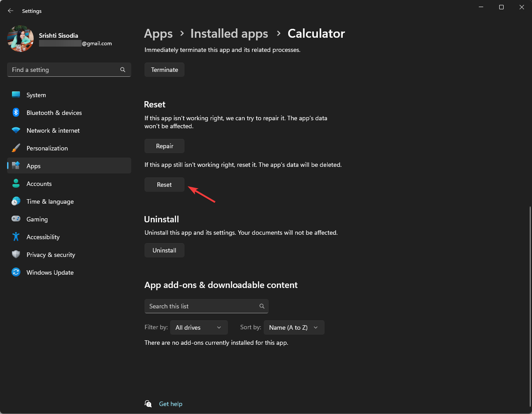The height and width of the screenshot is (414, 532).
Task: Click the Gaming controller icon
Action: point(16,219)
